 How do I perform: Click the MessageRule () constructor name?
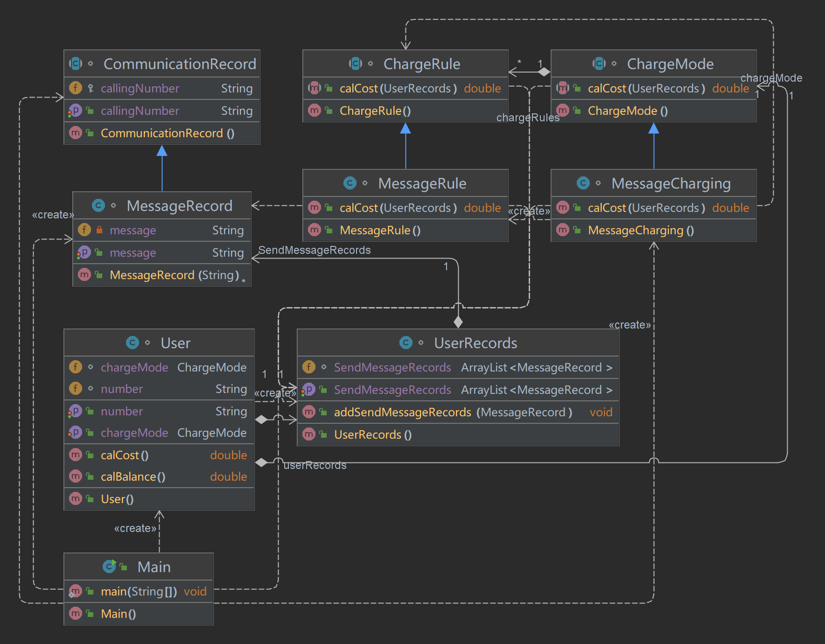point(380,230)
